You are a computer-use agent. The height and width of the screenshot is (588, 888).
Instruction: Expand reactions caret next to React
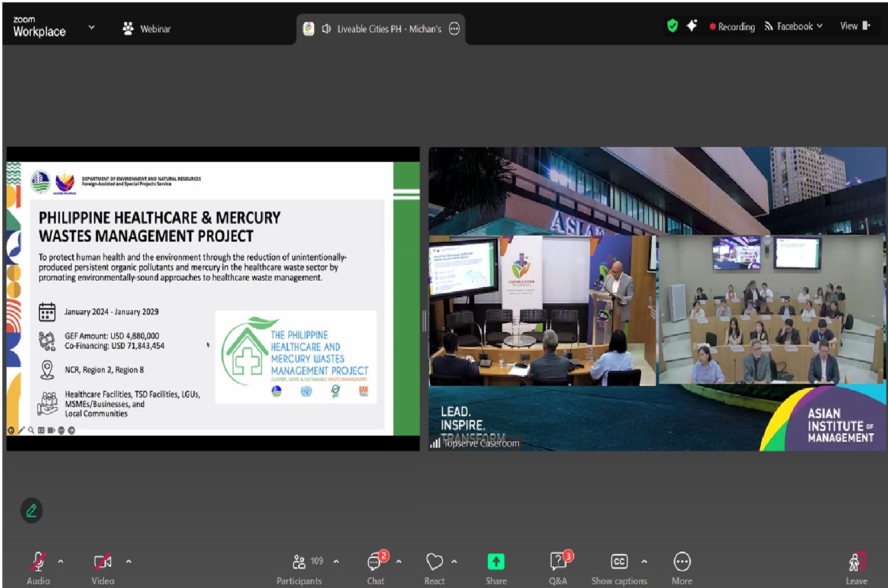pos(454,561)
